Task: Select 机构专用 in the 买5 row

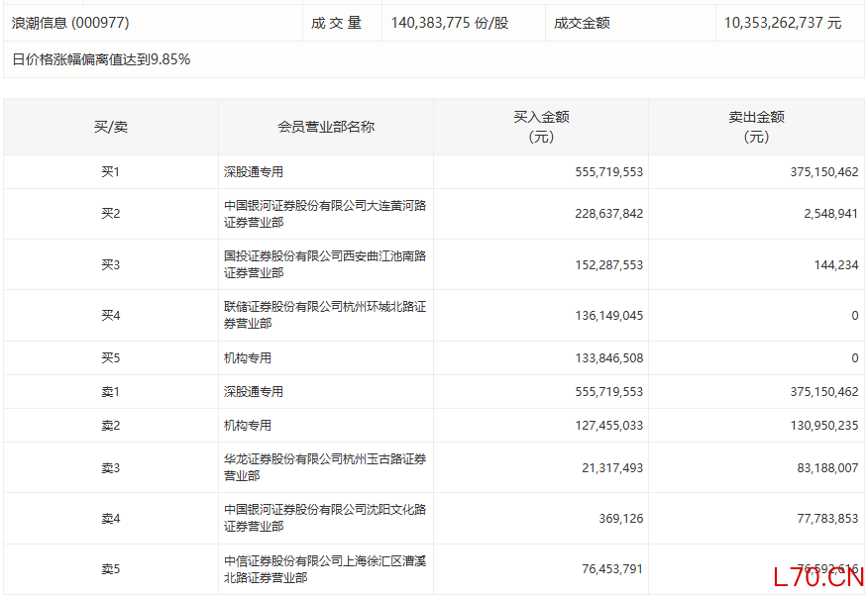Action: pyautogui.click(x=248, y=358)
